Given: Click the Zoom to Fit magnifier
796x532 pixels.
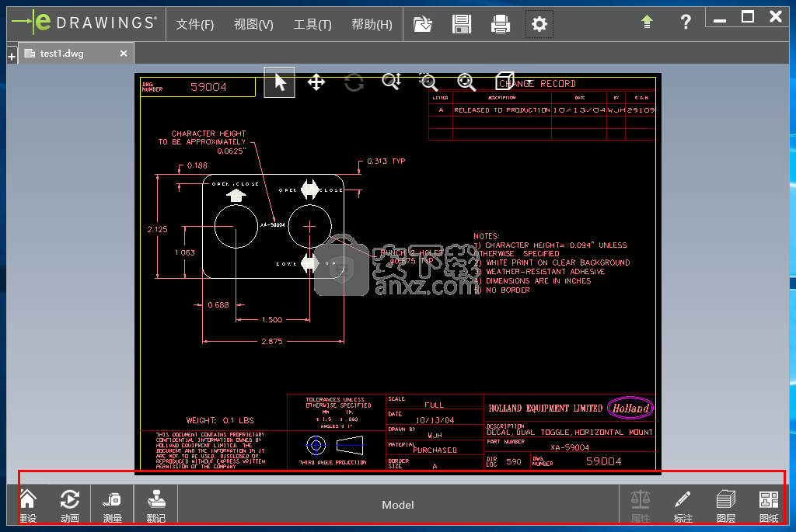Looking at the screenshot, I should [466, 82].
